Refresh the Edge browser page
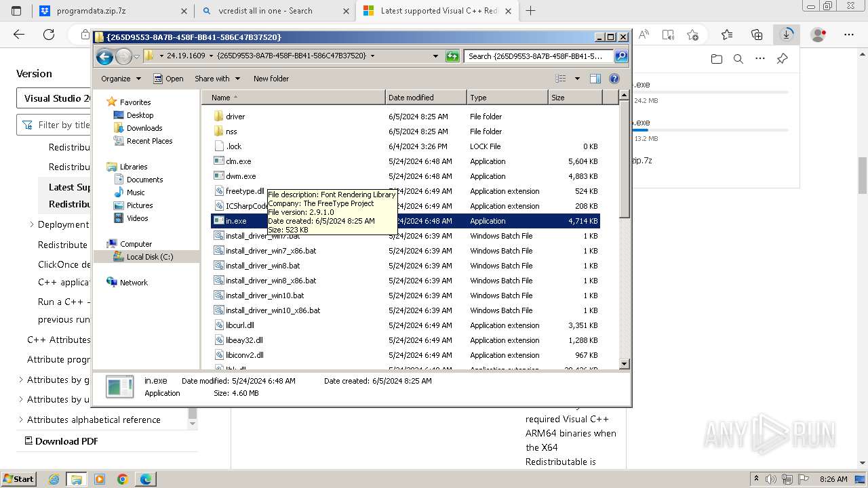This screenshot has width=868, height=488. click(x=49, y=35)
